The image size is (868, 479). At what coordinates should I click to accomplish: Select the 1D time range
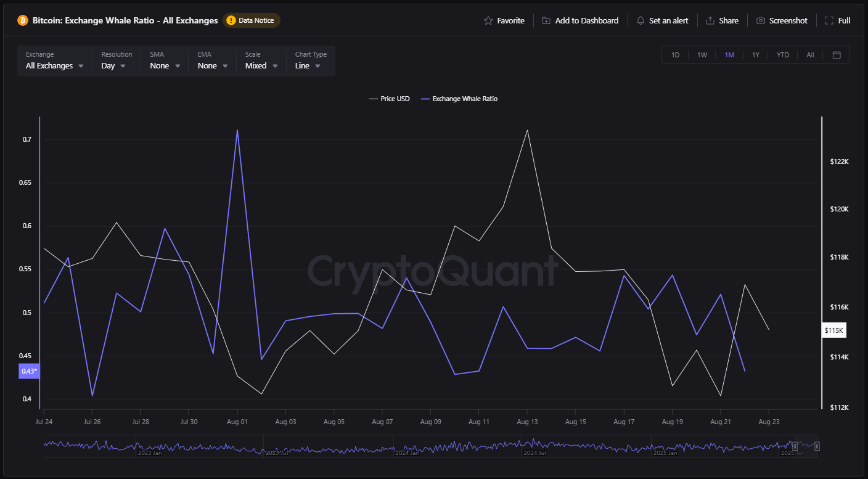point(675,55)
